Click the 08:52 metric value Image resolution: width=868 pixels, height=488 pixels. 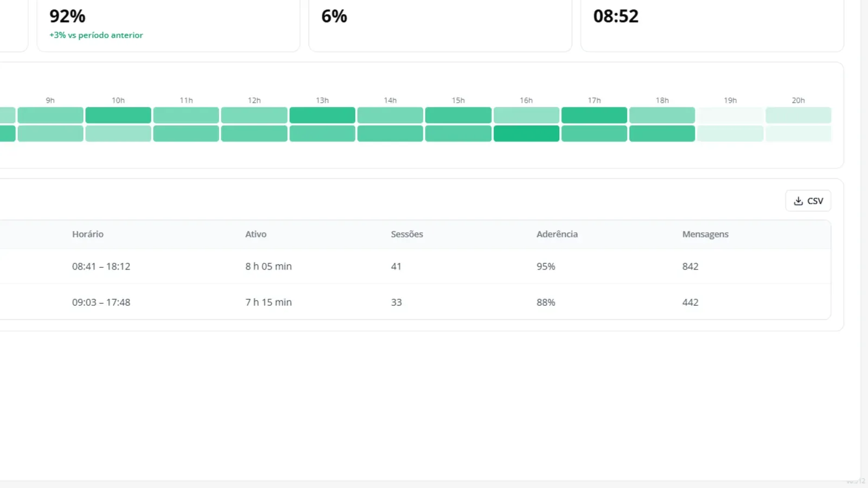[616, 16]
